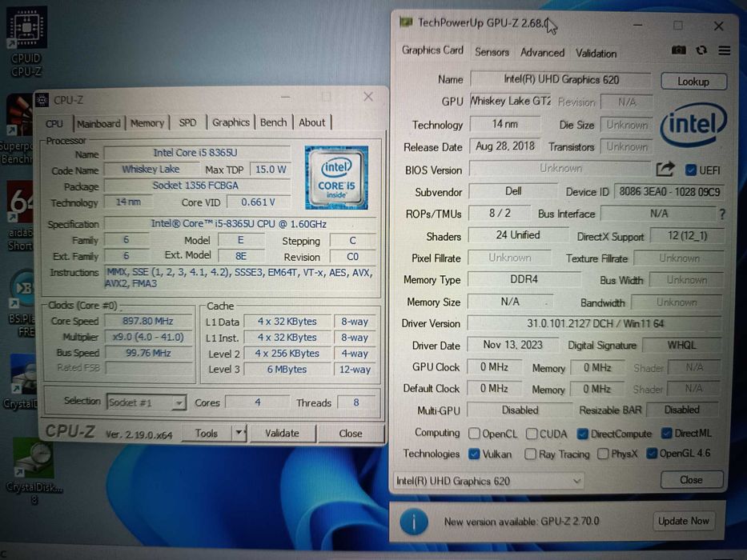The height and width of the screenshot is (560, 747).
Task: Click the Memory Type value DDR4
Action: (x=524, y=279)
